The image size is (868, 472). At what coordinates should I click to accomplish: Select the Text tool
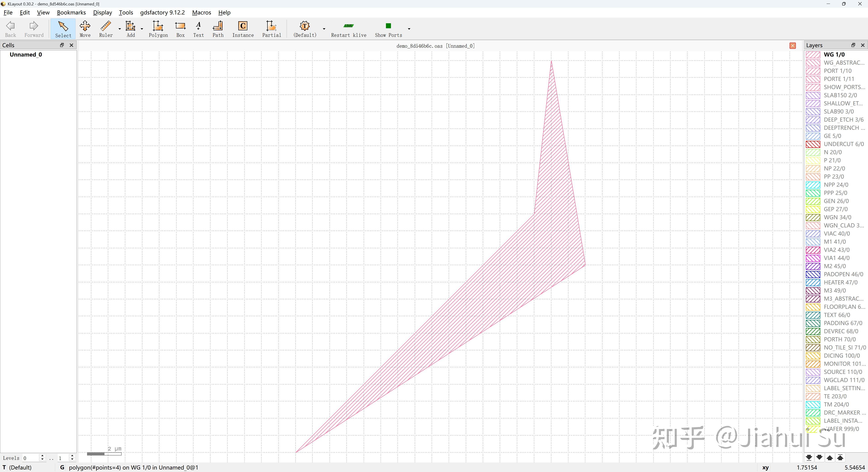[x=199, y=29]
